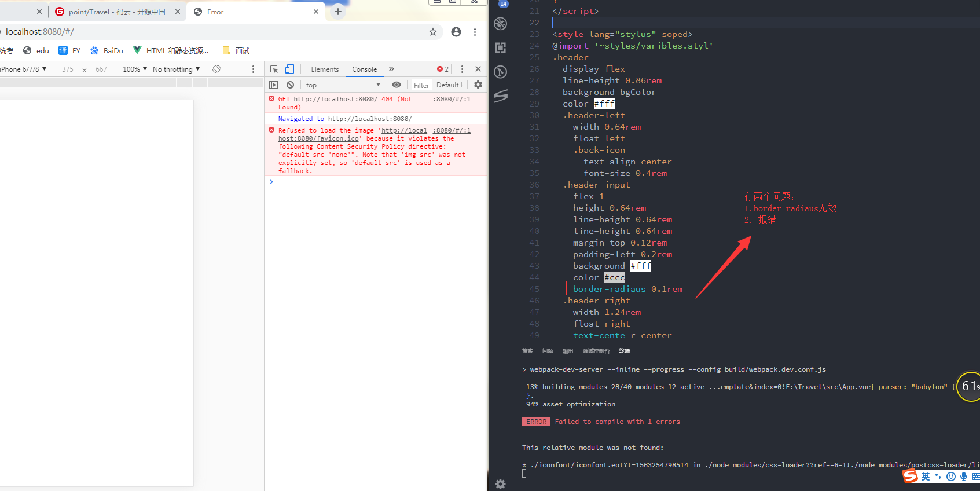The width and height of the screenshot is (980, 491).
Task: Click the #fff swatch on code line 29
Action: tap(604, 104)
